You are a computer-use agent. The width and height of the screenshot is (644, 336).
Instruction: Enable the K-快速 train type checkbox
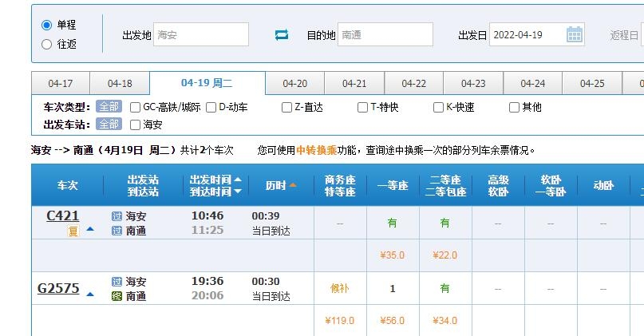click(438, 107)
